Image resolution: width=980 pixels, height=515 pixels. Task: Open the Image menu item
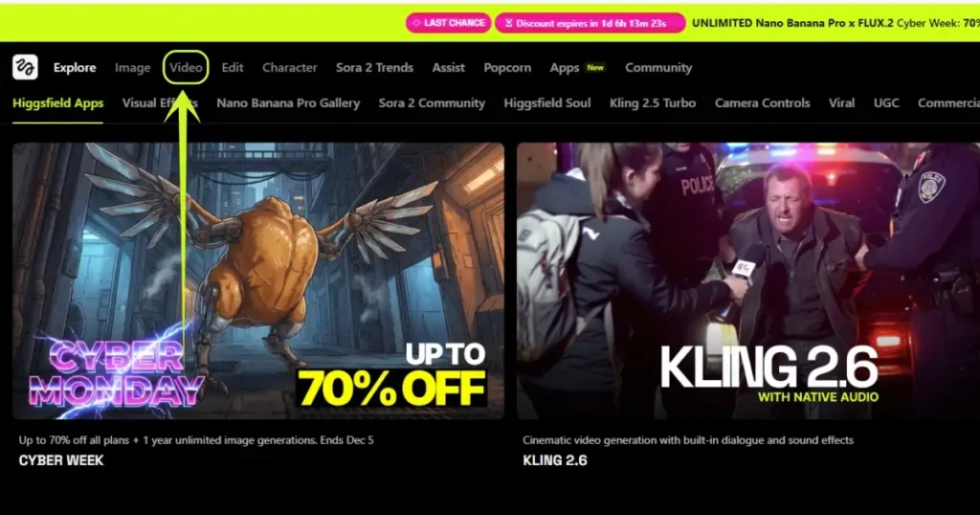tap(132, 68)
